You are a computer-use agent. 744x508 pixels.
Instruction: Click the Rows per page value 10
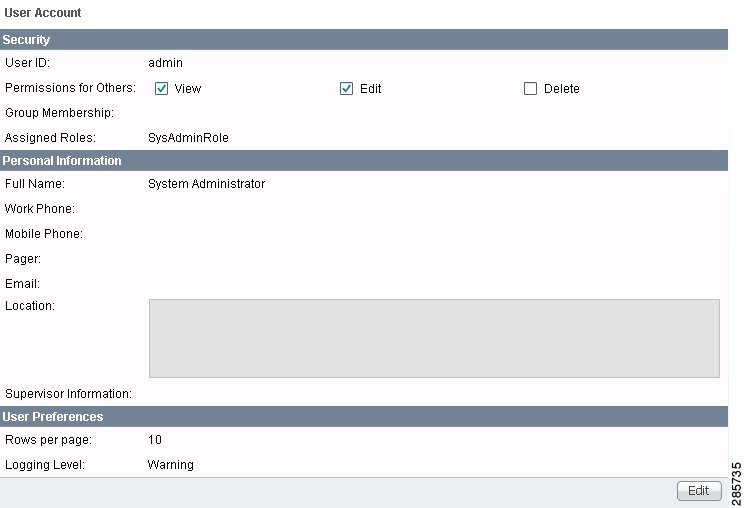pos(154,440)
